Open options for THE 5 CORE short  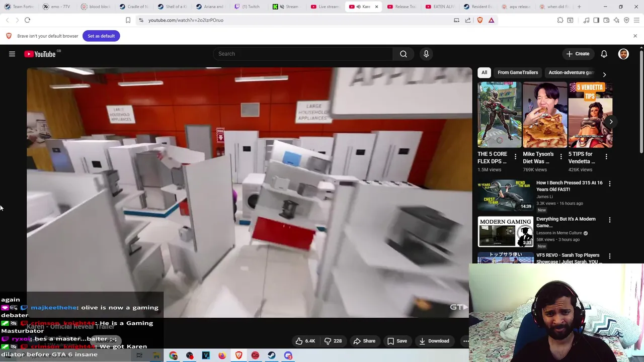[515, 157]
